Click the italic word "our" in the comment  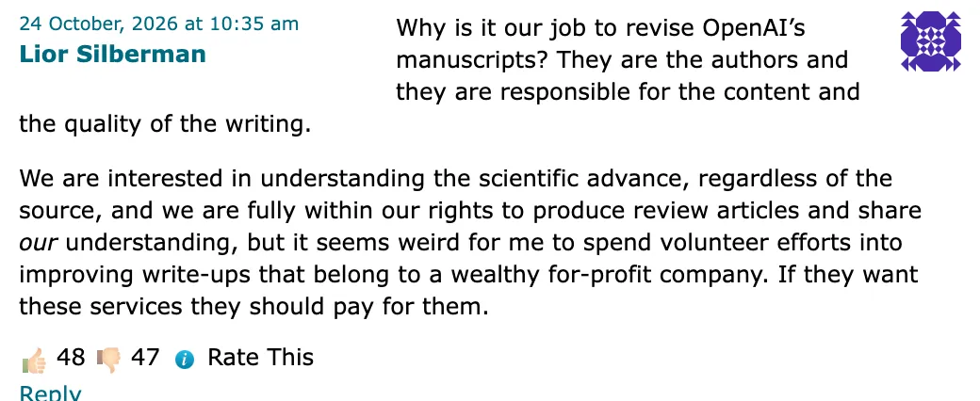38,244
